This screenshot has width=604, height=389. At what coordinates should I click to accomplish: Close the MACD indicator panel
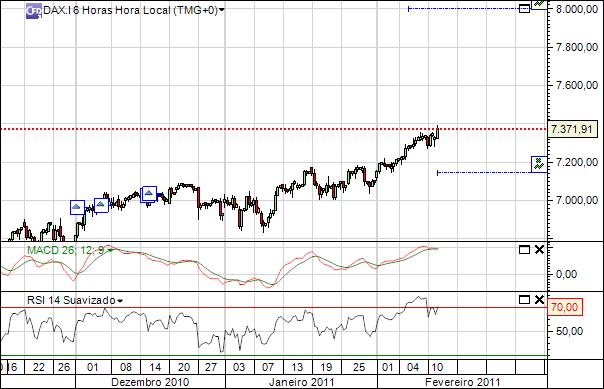[x=539, y=250]
